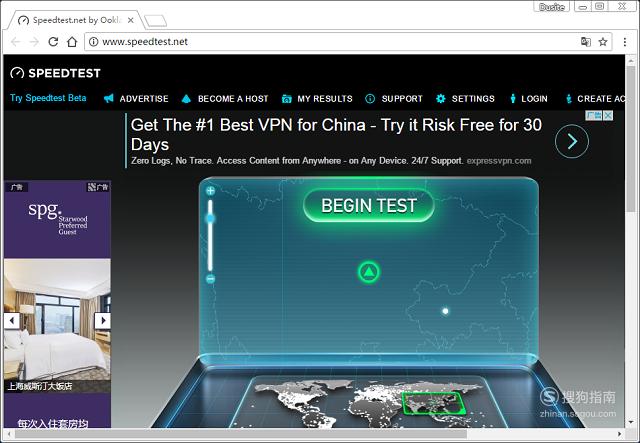Viewport: 640px width, 443px height.
Task: Open the expressvpn.com ad link
Action: point(499,161)
